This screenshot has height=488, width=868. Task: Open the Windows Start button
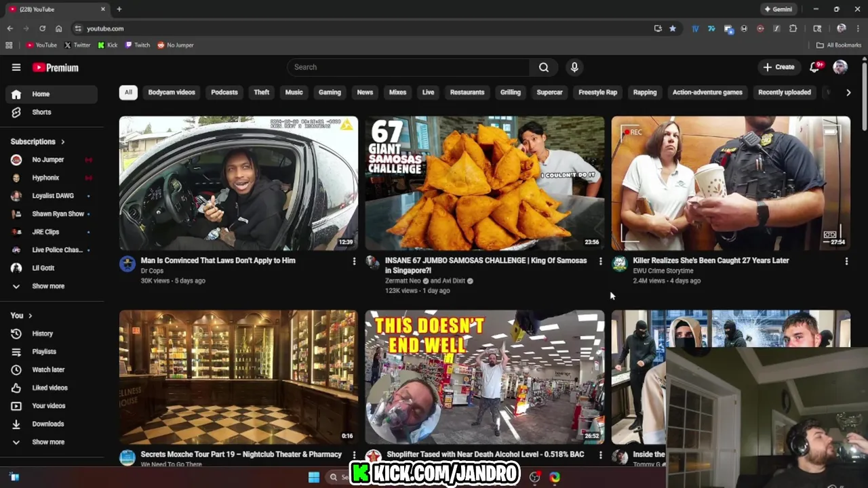click(314, 477)
